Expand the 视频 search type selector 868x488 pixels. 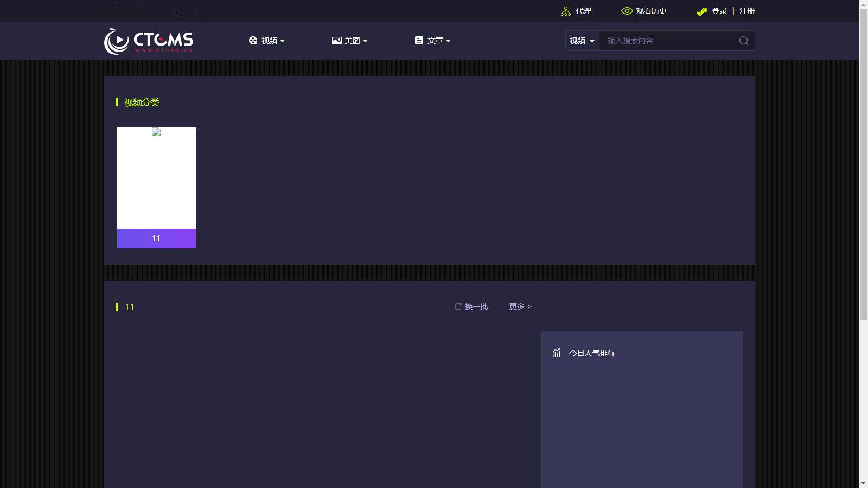[582, 41]
